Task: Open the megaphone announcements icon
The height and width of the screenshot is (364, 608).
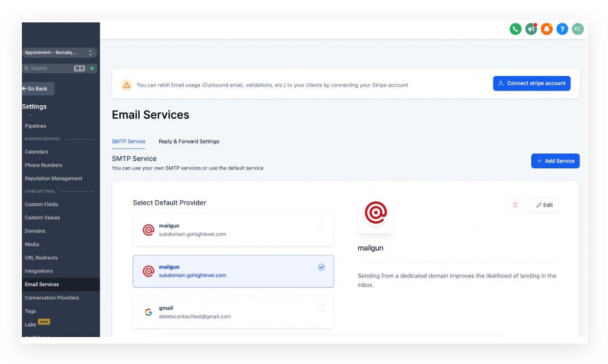Action: coord(531,29)
